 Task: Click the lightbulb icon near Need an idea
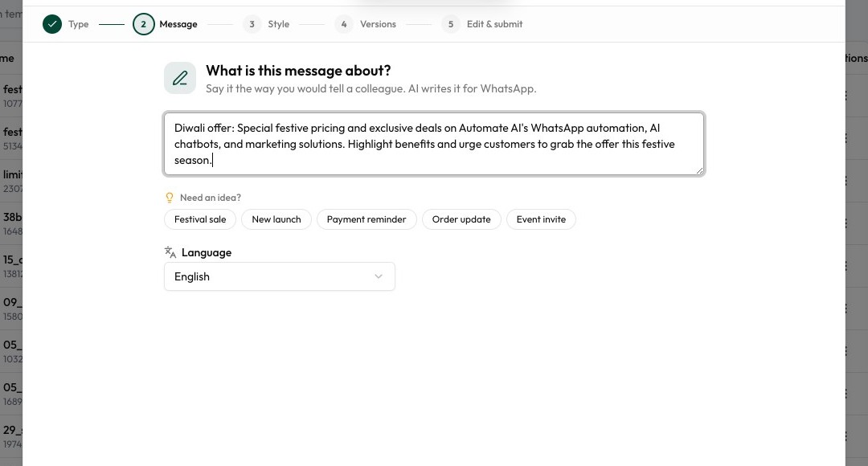170,198
